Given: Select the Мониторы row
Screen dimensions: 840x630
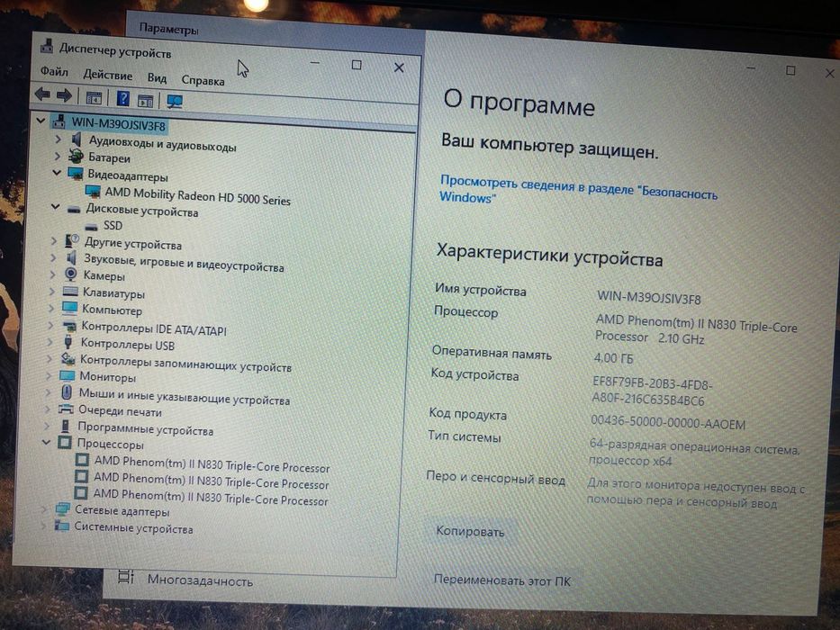Looking at the screenshot, I should (x=108, y=376).
